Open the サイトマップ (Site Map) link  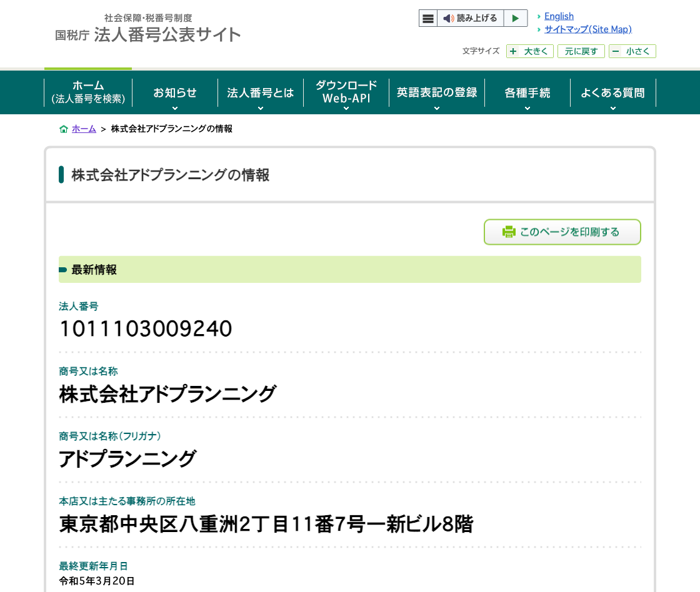[588, 29]
